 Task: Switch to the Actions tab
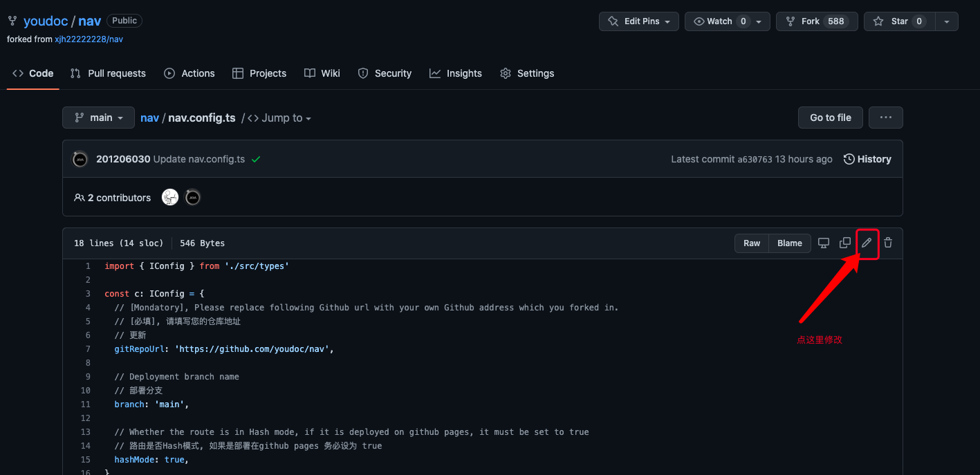189,73
